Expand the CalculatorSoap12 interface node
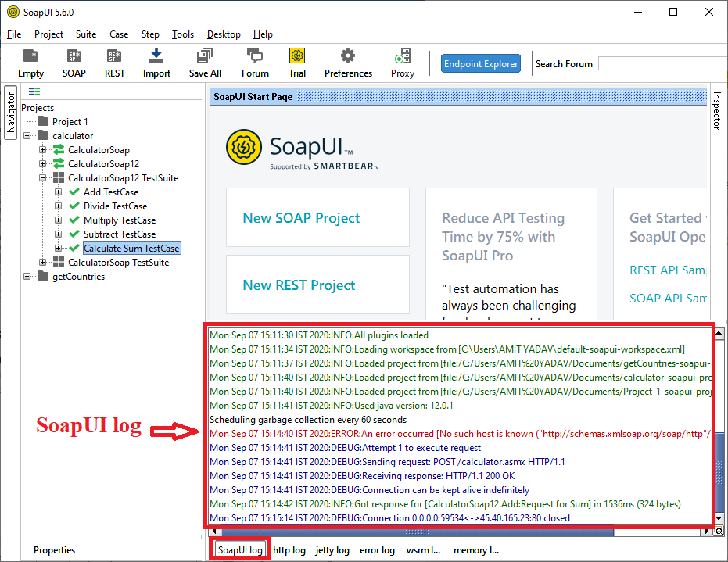 [x=43, y=164]
